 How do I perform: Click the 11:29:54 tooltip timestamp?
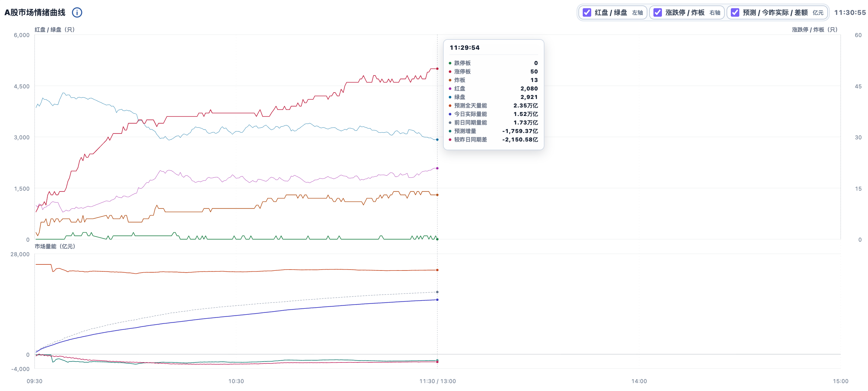[465, 48]
